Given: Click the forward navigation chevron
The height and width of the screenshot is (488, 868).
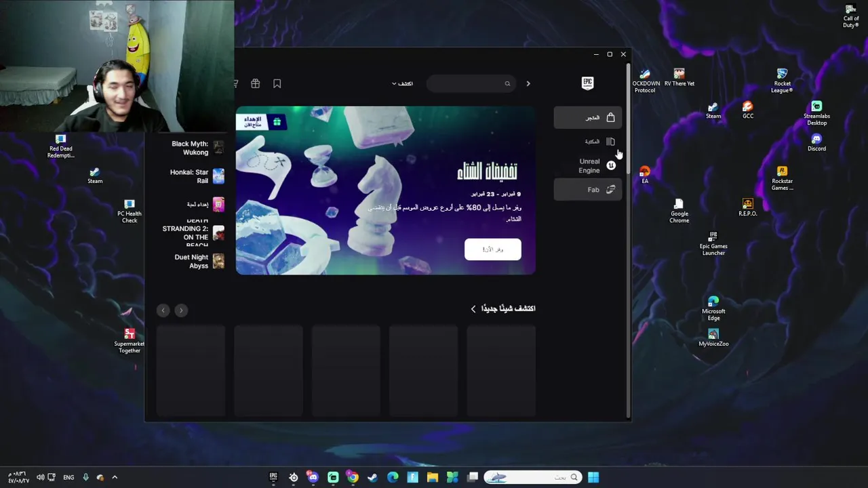Looking at the screenshot, I should (x=528, y=83).
